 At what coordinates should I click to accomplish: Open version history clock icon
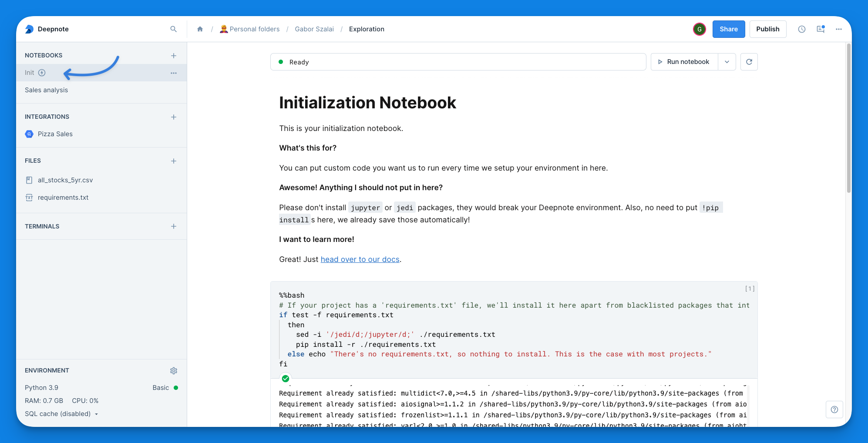pos(802,29)
